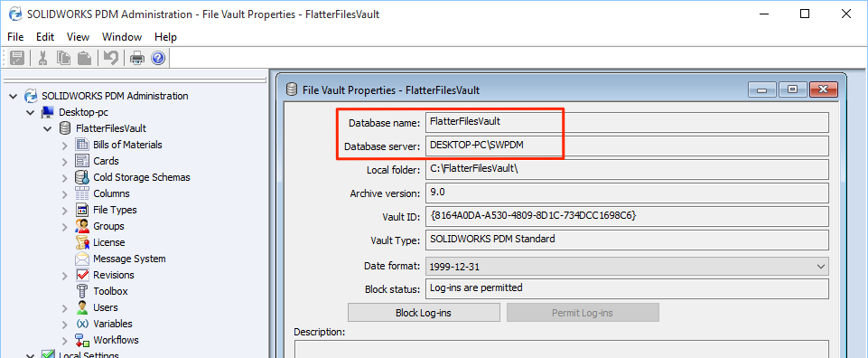Minimize the File Vault Properties inner window
This screenshot has height=358, width=868.
pos(763,89)
